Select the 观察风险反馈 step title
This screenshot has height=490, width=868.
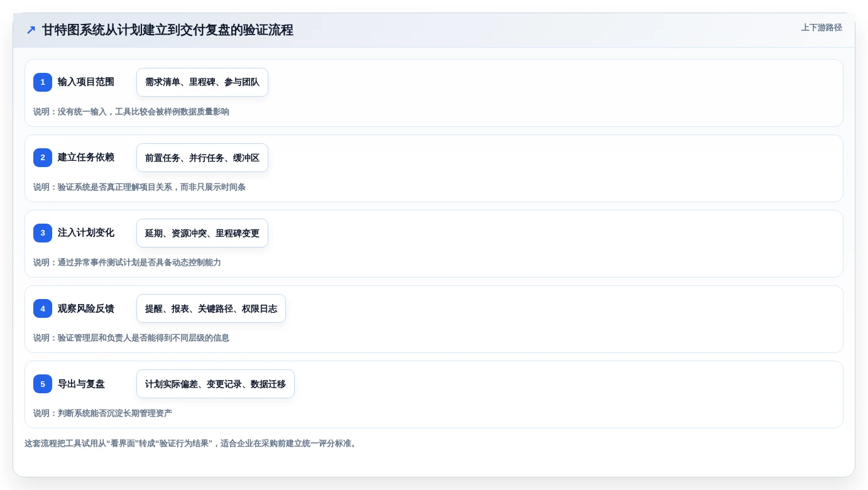click(86, 308)
